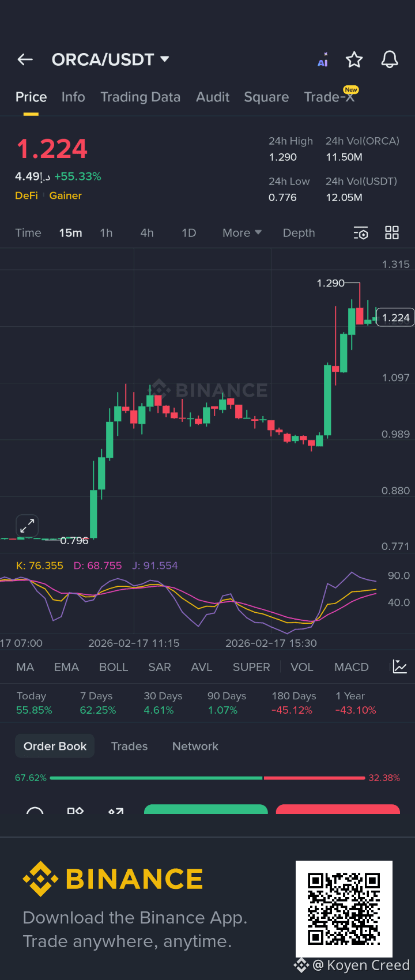This screenshot has width=415, height=980.
Task: Tap the Gainer tag
Action: 66,195
